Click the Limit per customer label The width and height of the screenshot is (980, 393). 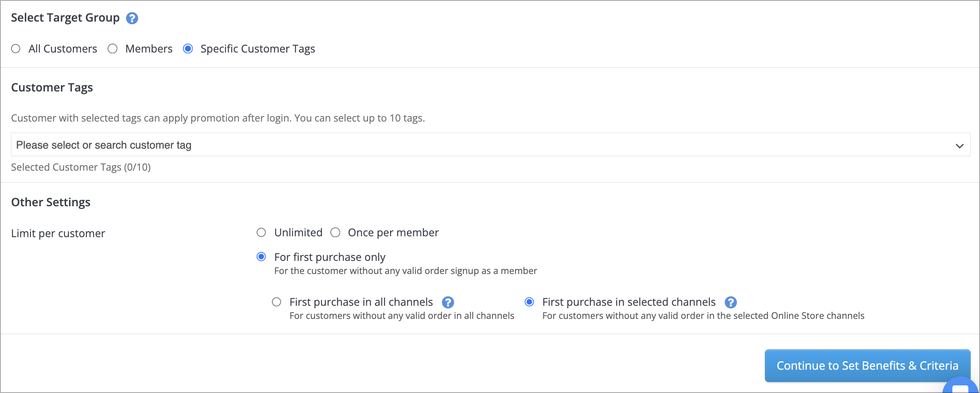(x=58, y=233)
